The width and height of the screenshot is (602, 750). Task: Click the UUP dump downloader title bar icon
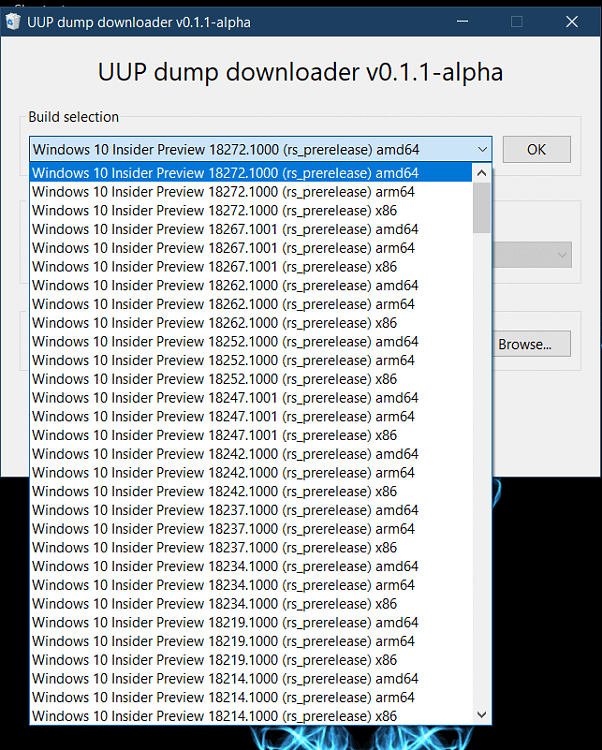[x=13, y=22]
